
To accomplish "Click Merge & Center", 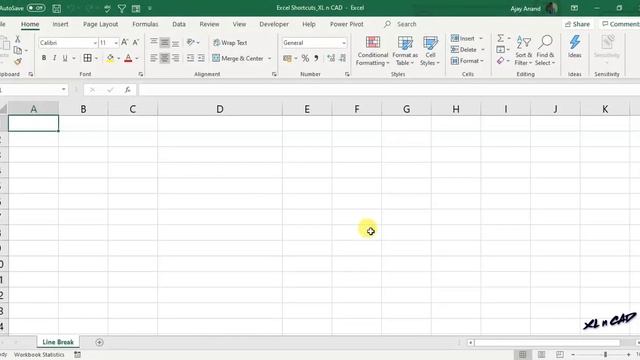I will tap(238, 58).
